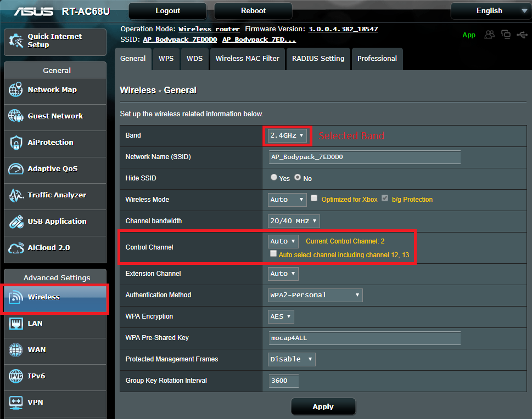
Task: Check Auto select channel including channel 12, 13
Action: point(273,253)
